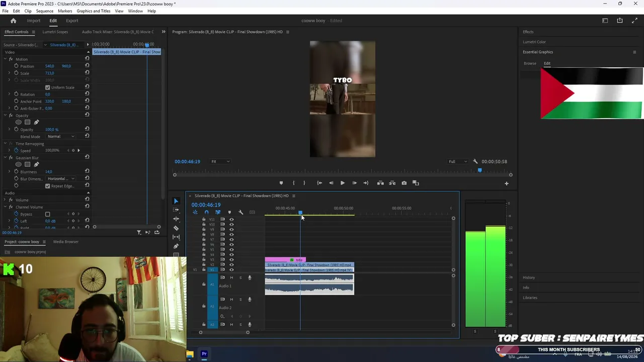Mute the Audio 1 track
Screen dimensions: 644x362
coord(231,278)
